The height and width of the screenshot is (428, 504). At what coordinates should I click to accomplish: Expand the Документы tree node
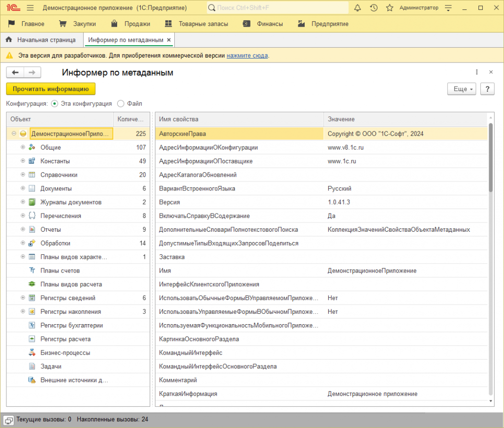23,188
